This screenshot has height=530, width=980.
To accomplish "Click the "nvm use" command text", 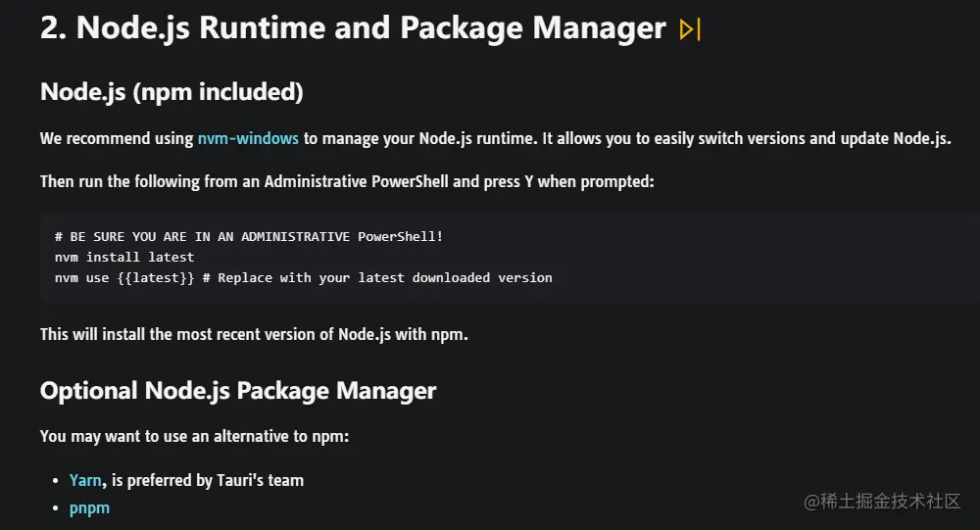I will [82, 277].
